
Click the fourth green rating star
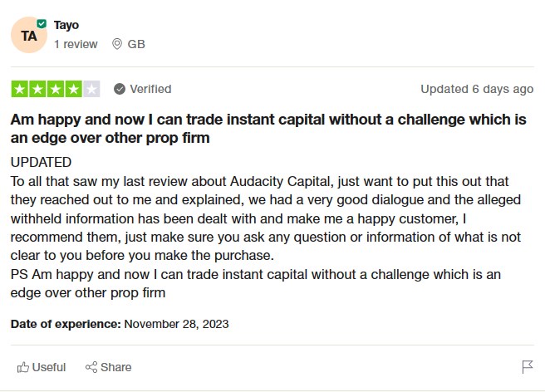point(73,89)
